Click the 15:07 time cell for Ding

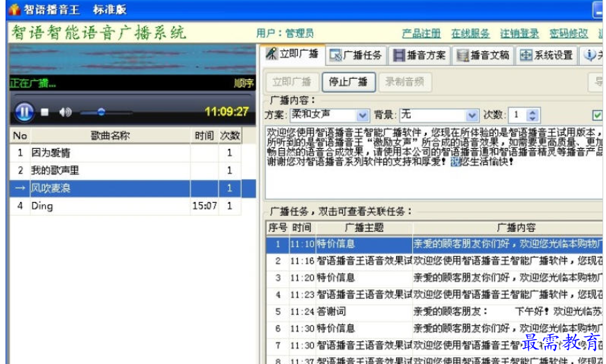(x=204, y=206)
